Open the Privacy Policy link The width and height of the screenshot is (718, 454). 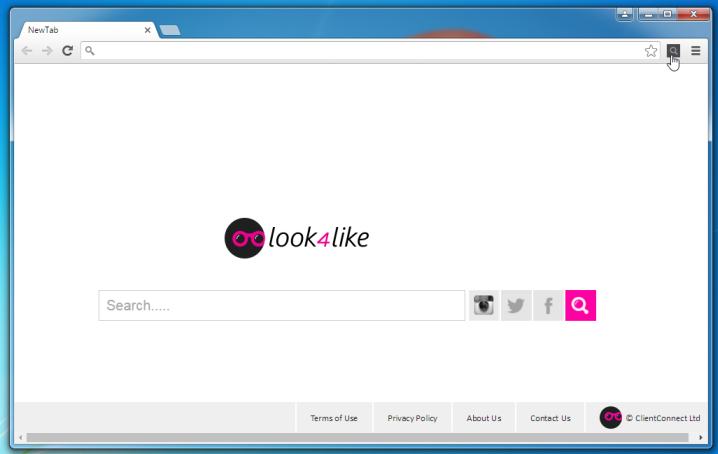pyautogui.click(x=412, y=418)
